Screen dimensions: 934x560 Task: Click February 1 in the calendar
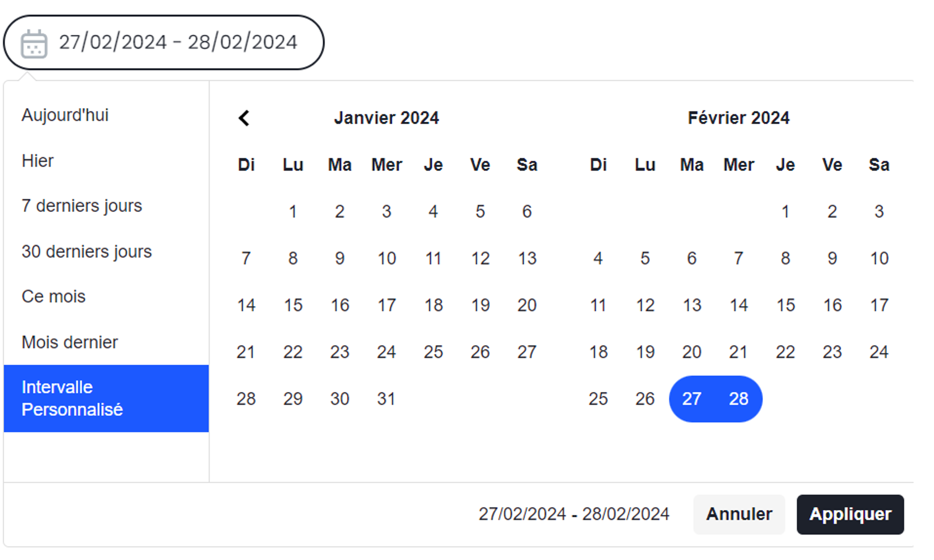pos(785,211)
